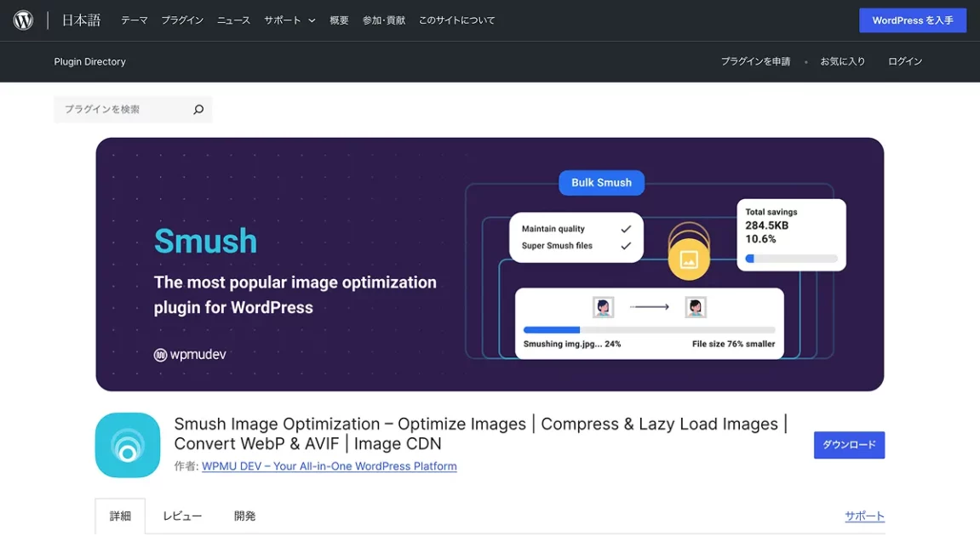Click the Maintain quality checkmark
Image resolution: width=980 pixels, height=536 pixels.
(626, 229)
